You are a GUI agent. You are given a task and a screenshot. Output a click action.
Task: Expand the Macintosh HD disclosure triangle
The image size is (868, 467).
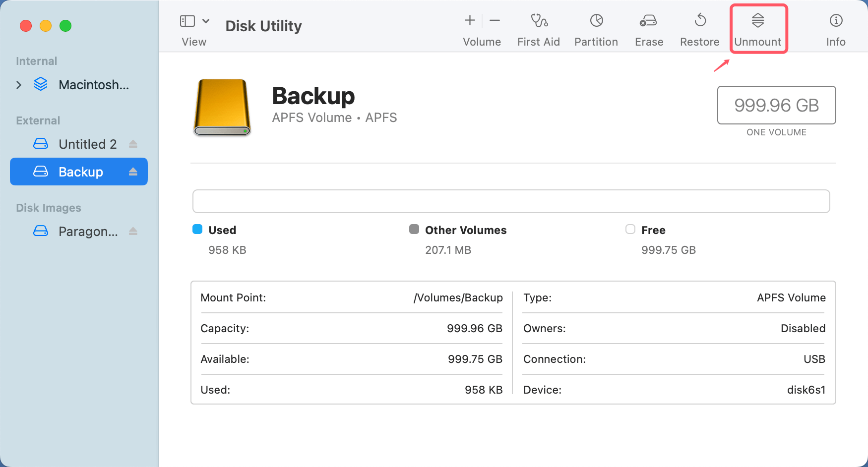point(19,85)
